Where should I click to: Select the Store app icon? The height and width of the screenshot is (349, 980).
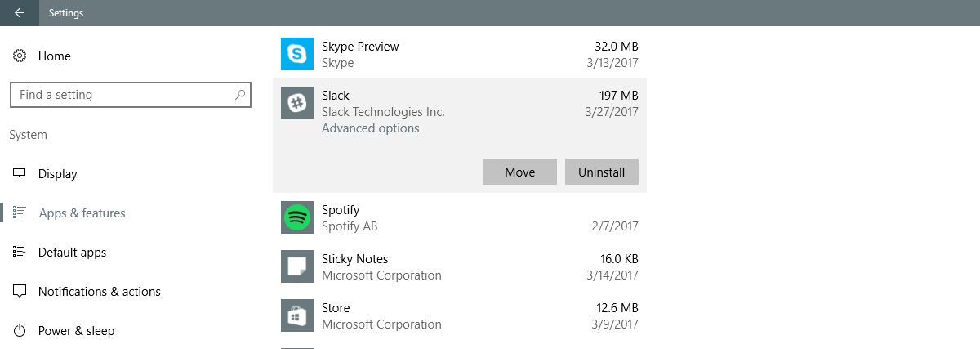tap(297, 316)
